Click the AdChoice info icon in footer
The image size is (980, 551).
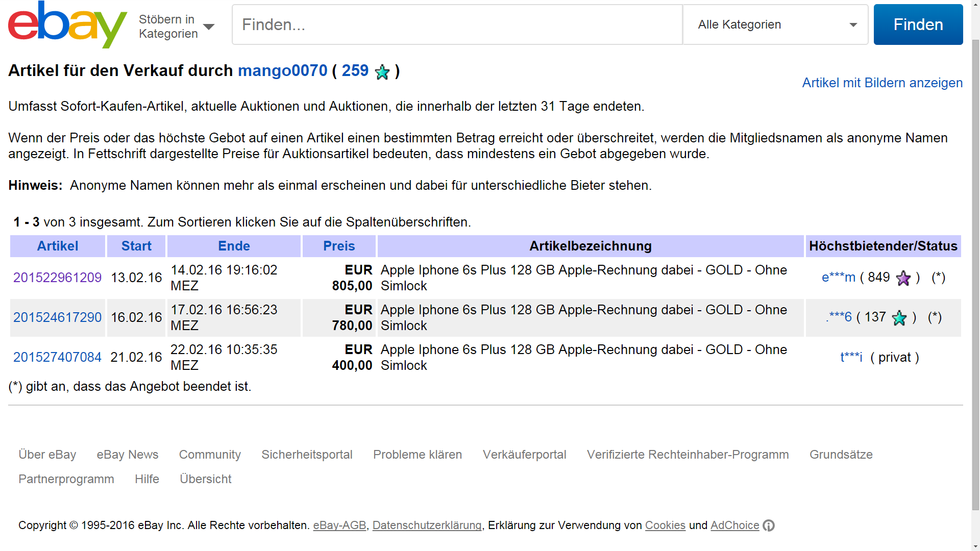tap(769, 525)
